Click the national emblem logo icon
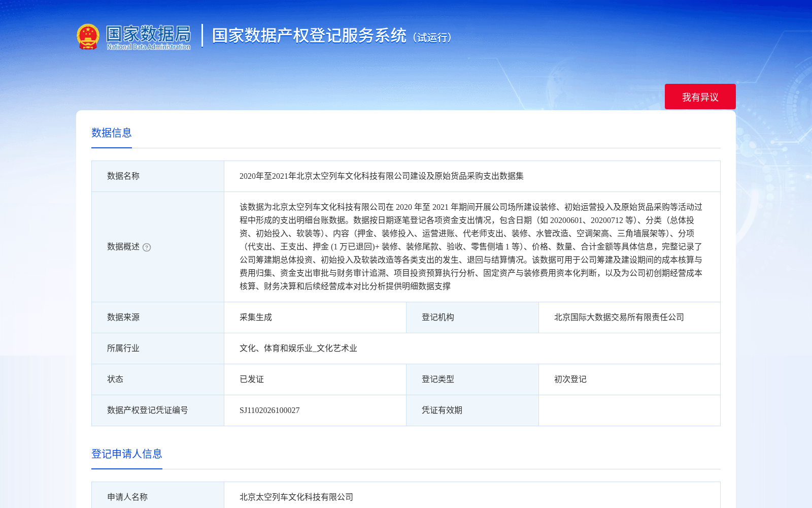The image size is (812, 508). [x=88, y=37]
